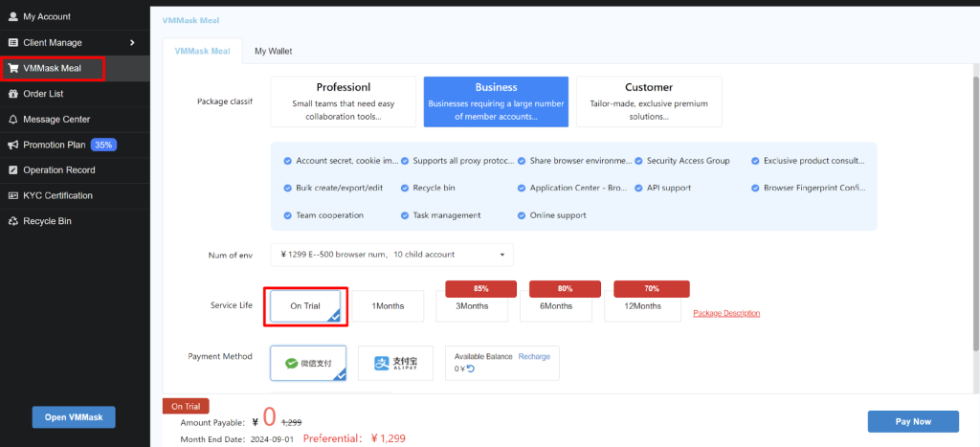Click the check icon beside Online support
Image resolution: width=980 pixels, height=447 pixels.
(x=522, y=215)
